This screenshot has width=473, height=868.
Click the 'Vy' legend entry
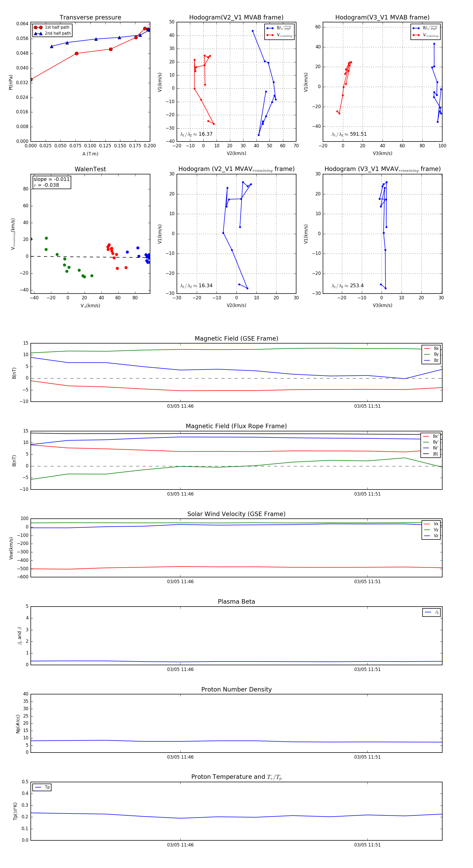click(x=431, y=530)
